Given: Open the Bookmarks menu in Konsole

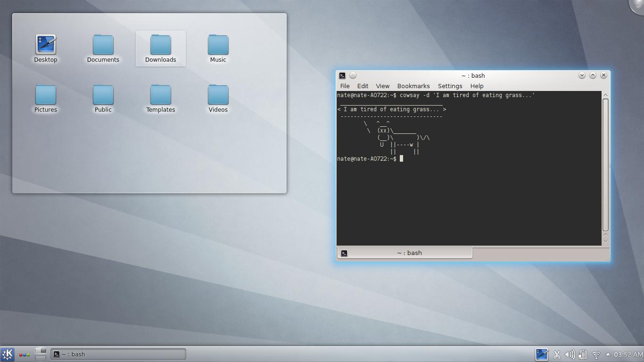Looking at the screenshot, I should pos(413,86).
